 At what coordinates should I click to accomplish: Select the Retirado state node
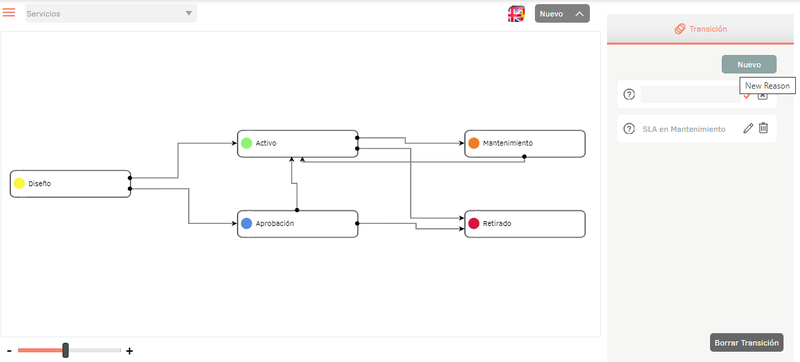pos(524,224)
